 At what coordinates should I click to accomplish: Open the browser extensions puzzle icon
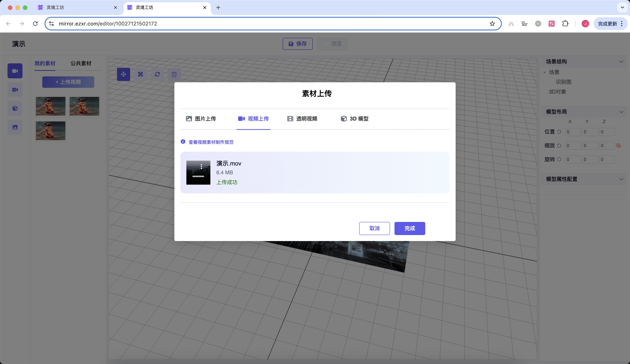(565, 23)
